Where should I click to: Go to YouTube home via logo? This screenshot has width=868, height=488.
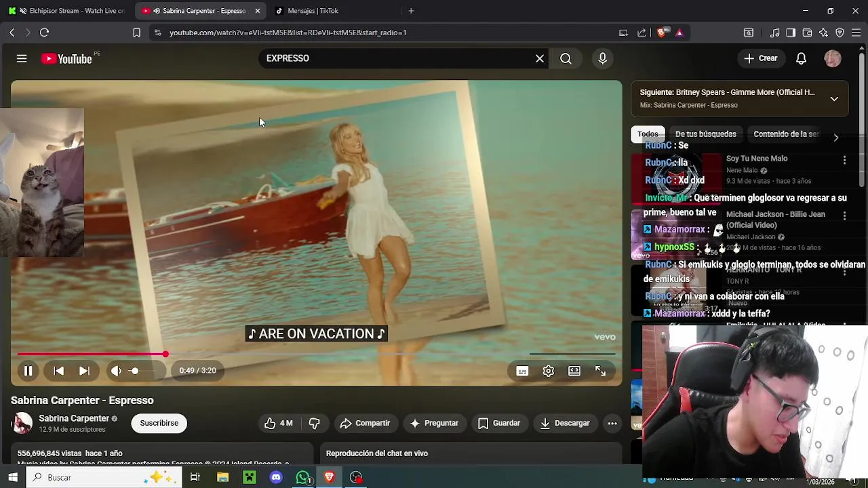(x=66, y=59)
